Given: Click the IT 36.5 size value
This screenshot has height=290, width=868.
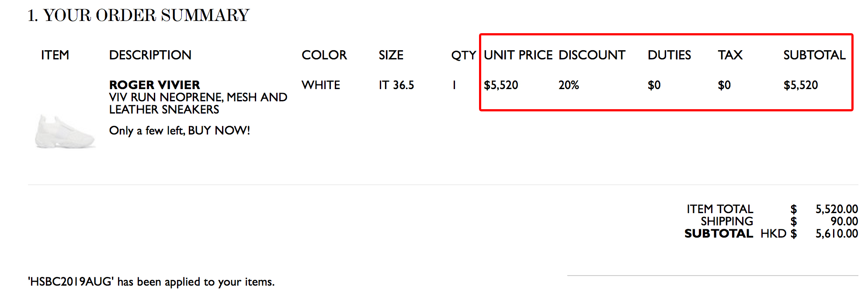Looking at the screenshot, I should 396,85.
